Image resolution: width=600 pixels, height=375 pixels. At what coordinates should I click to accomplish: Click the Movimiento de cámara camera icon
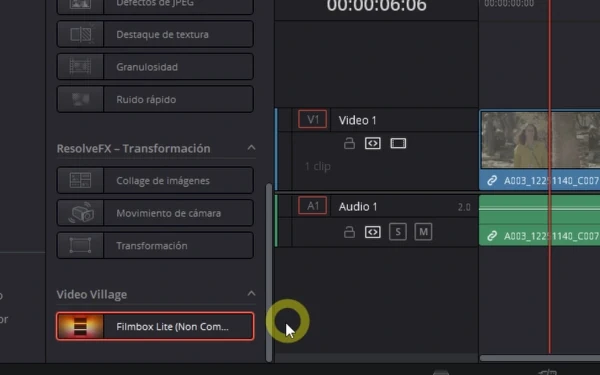[x=81, y=212]
